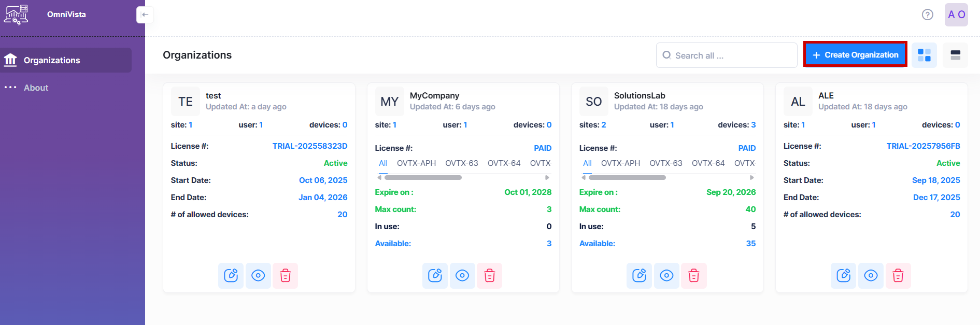Click the AL avatar on ALE card
Image resolution: width=980 pixels, height=325 pixels.
(798, 101)
